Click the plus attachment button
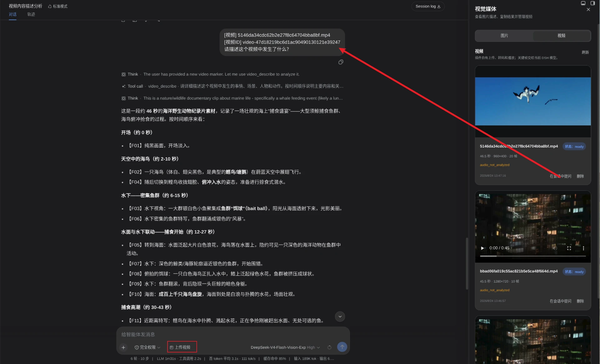Screen dimensions: 600x364 click(x=123, y=347)
